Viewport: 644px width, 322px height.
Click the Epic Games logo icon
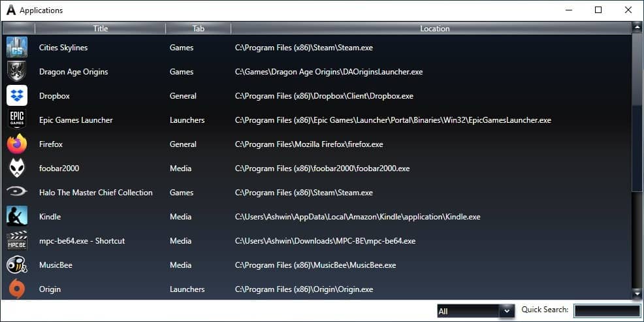(x=17, y=120)
